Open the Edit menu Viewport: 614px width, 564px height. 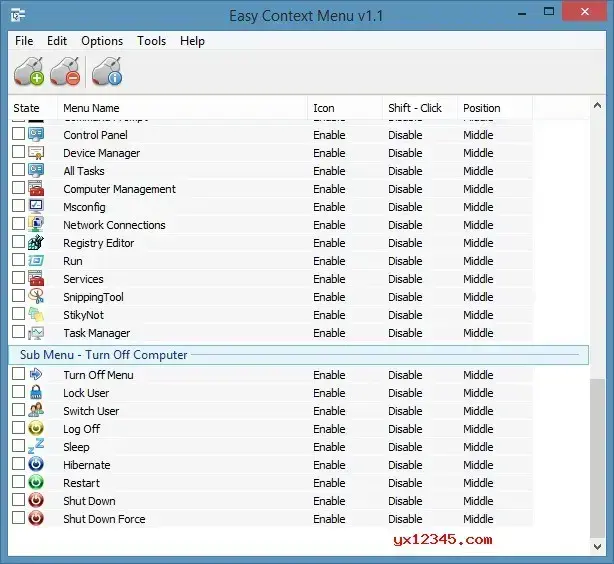pyautogui.click(x=57, y=41)
